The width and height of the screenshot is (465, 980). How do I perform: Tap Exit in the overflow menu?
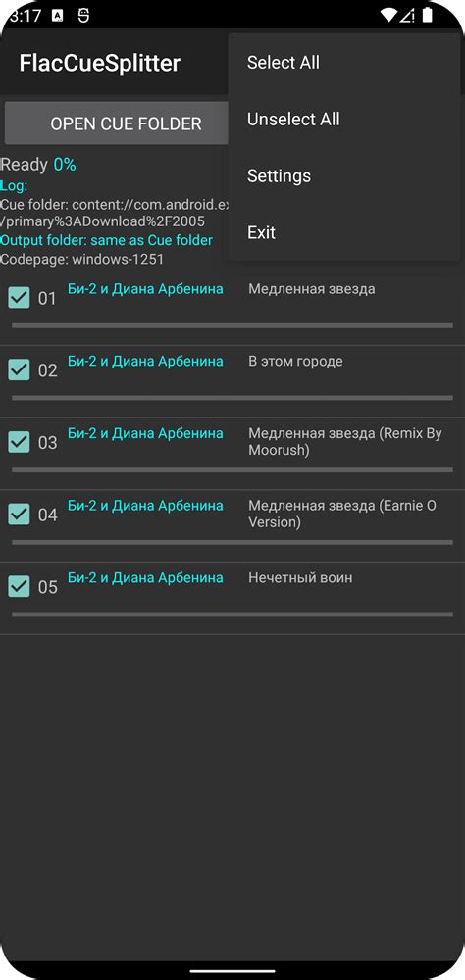pyautogui.click(x=344, y=233)
